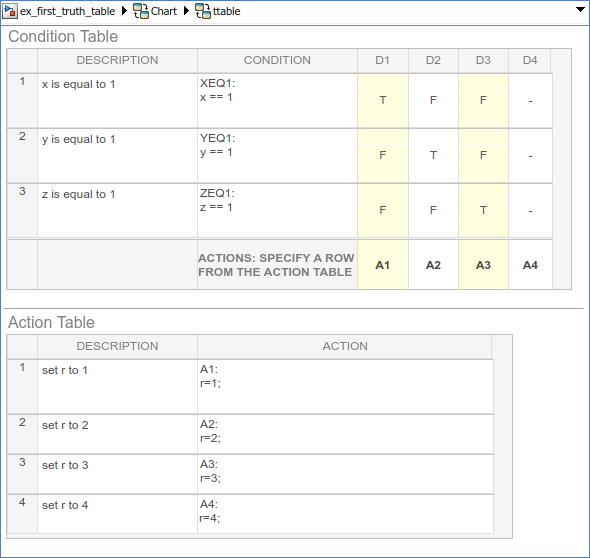Edit action cell A1: r=1;
Image resolution: width=590 pixels, height=558 pixels.
pyautogui.click(x=345, y=387)
